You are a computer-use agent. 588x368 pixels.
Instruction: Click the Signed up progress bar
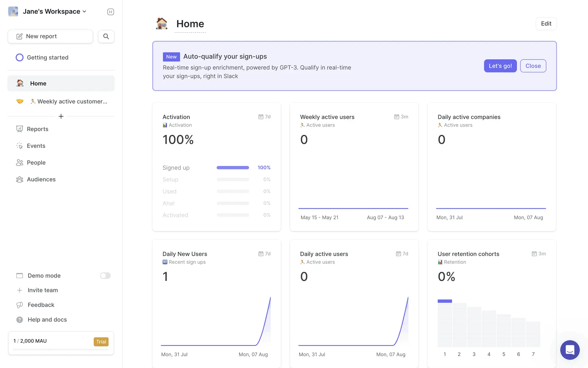pos(233,168)
